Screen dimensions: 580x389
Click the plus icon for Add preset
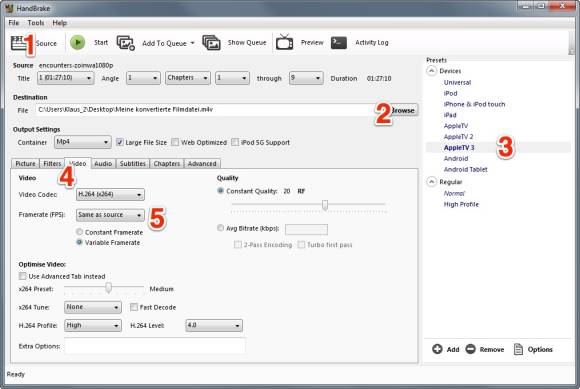point(437,349)
